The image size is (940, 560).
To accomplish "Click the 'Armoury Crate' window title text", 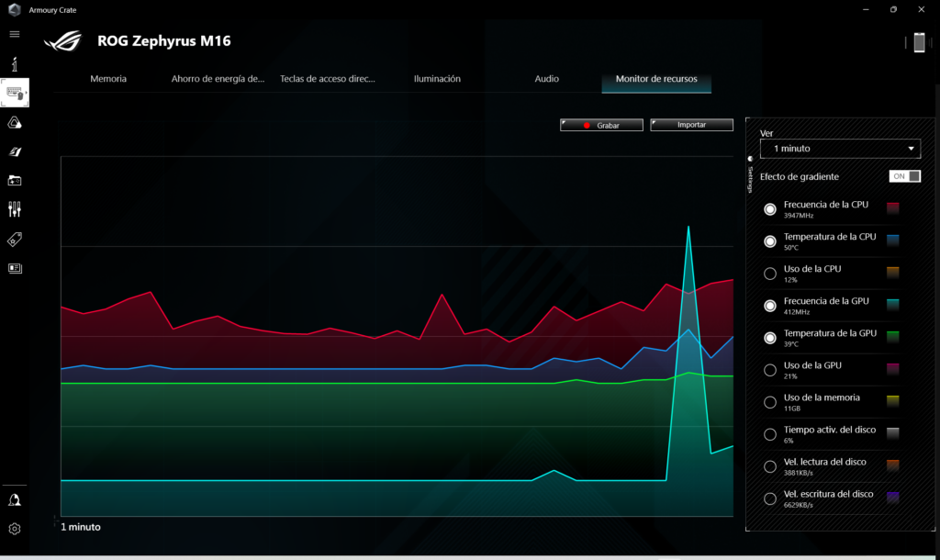I will (x=52, y=10).
